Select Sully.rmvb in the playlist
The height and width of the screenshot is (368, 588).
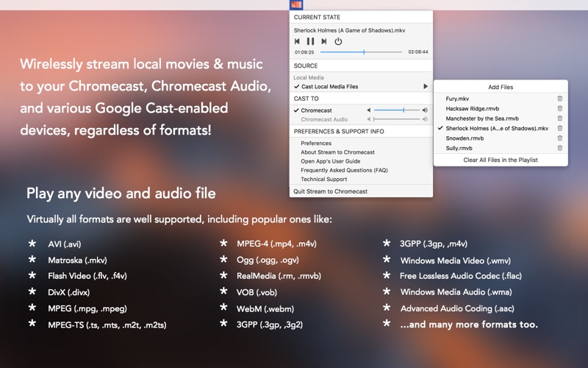point(459,148)
